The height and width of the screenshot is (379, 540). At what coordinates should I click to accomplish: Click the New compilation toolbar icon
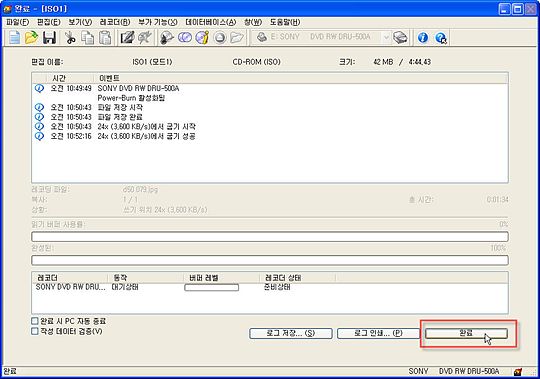click(14, 38)
